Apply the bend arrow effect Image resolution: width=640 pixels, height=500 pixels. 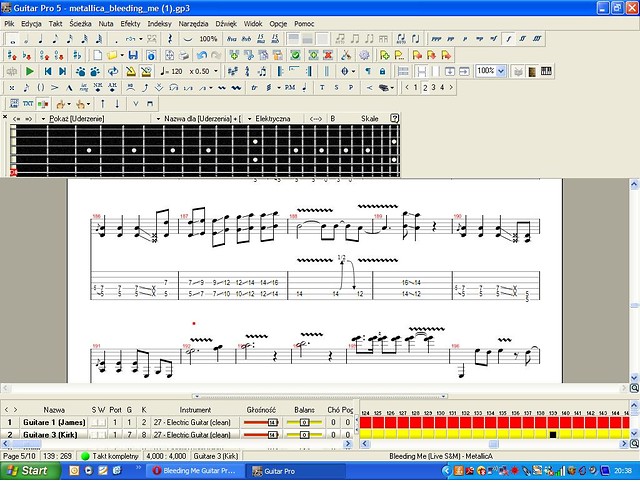coord(145,87)
